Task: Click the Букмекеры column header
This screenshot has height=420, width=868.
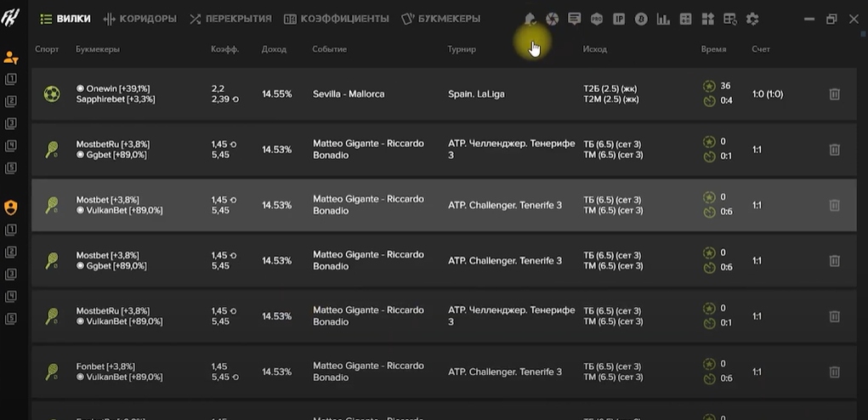Action: (x=98, y=49)
